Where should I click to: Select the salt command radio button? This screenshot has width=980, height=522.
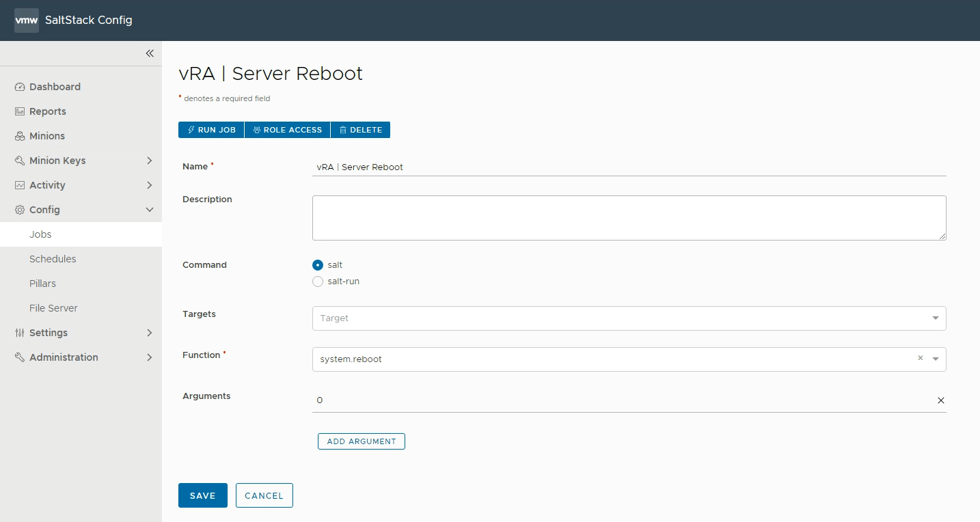(317, 265)
